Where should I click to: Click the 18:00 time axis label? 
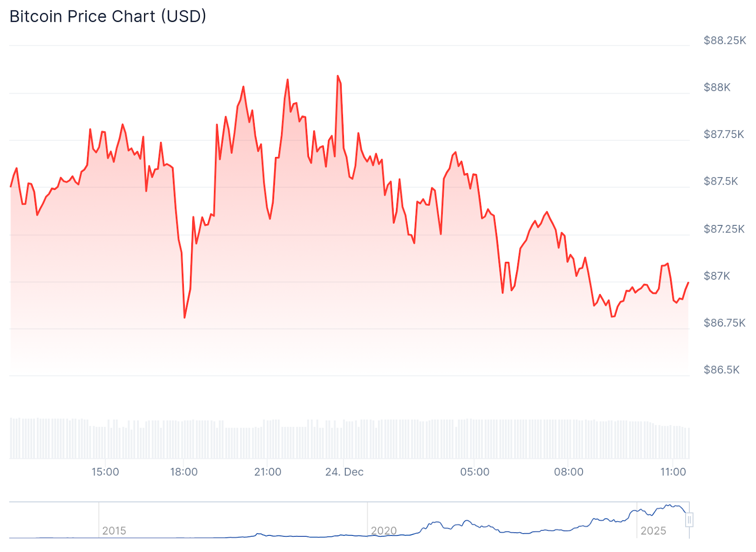point(184,472)
